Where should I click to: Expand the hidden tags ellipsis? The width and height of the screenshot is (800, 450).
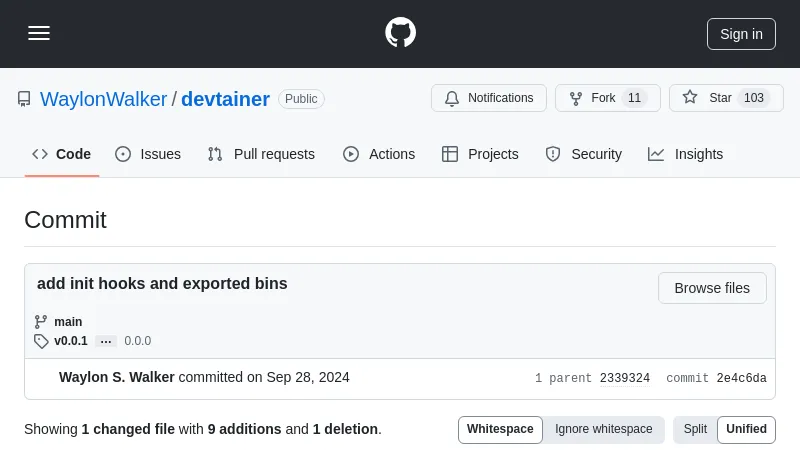106,341
